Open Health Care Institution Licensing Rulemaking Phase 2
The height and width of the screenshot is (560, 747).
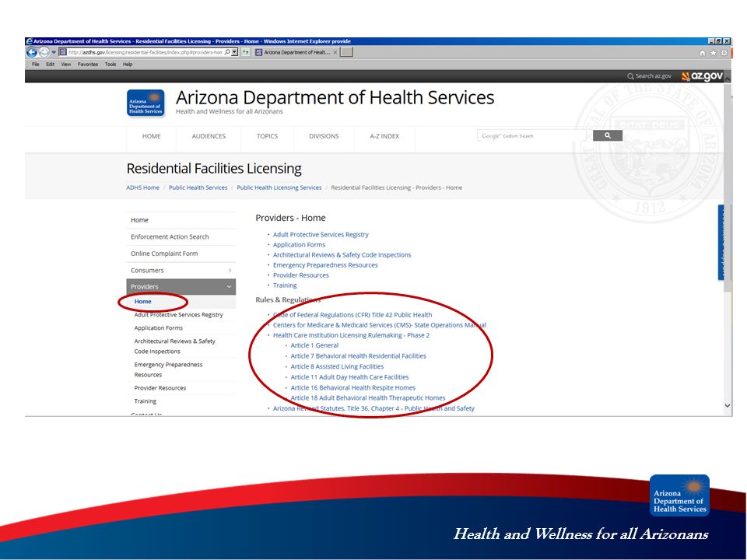351,335
